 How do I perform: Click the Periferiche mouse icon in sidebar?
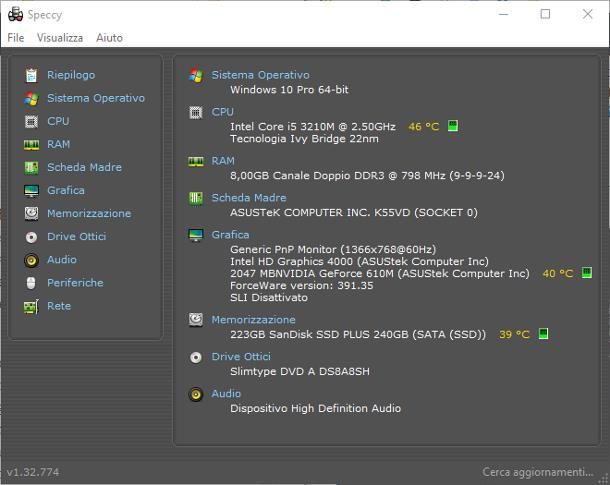coord(31,283)
